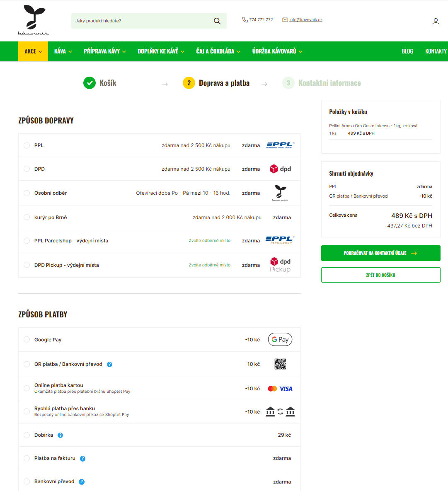Click info@kavovnik.cz email link
This screenshot has height=491, width=448.
pyautogui.click(x=306, y=20)
